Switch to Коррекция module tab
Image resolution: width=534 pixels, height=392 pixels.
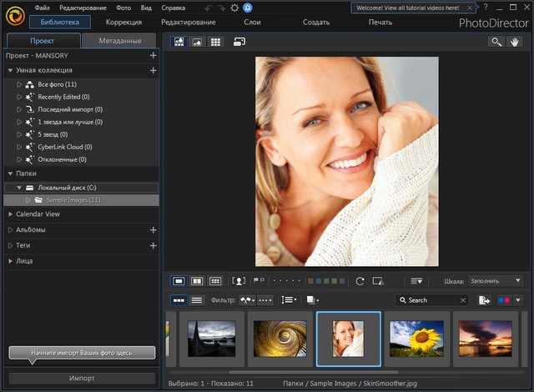[123, 23]
